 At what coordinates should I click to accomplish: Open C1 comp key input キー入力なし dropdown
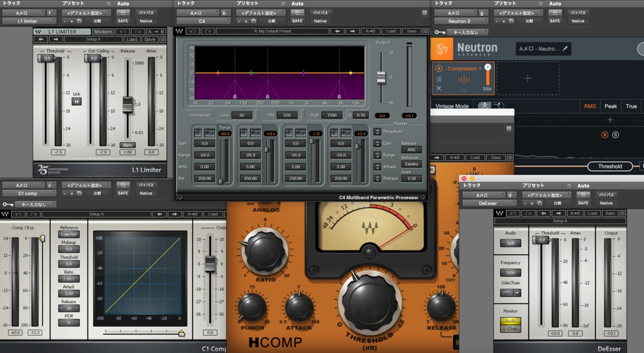35,204
